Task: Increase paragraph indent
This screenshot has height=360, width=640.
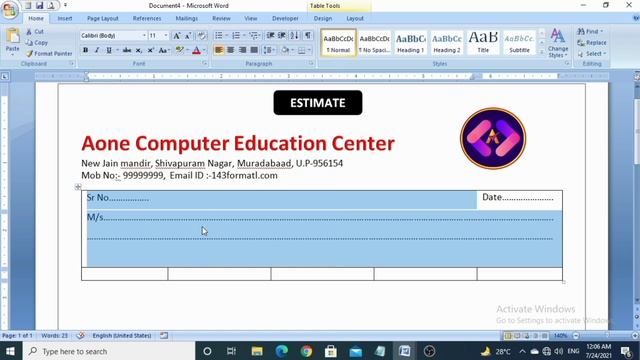Action: pos(282,36)
